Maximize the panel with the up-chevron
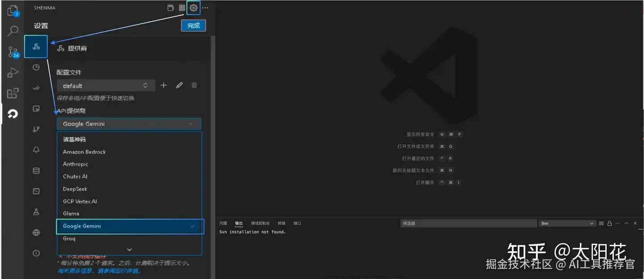 click(x=626, y=223)
